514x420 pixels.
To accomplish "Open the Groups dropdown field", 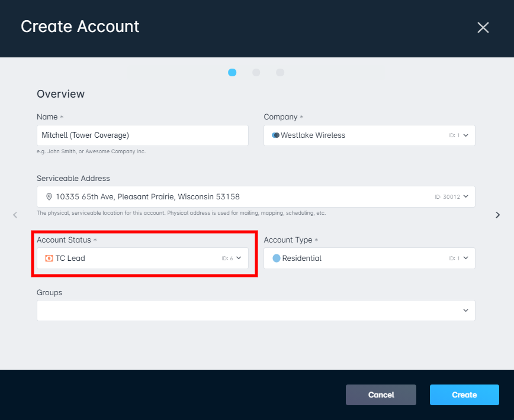I will point(256,311).
